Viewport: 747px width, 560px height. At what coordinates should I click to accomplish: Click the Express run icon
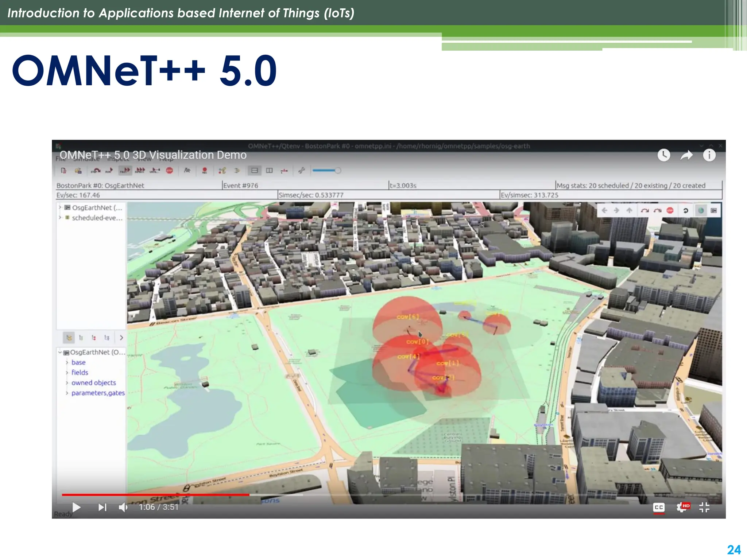click(140, 170)
